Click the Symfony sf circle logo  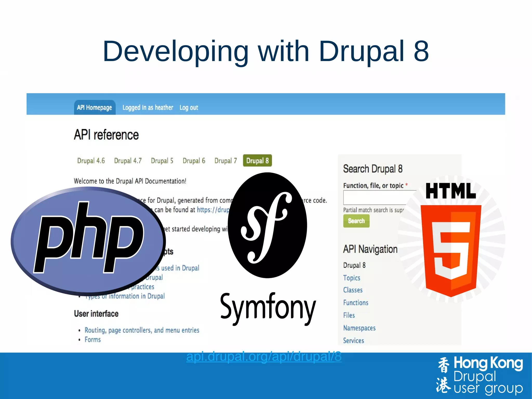click(267, 225)
